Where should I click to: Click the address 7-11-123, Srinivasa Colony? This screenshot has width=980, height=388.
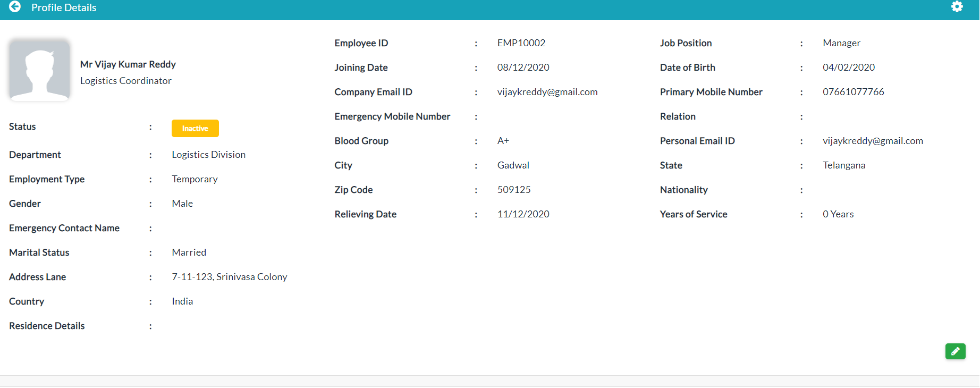coord(230,277)
